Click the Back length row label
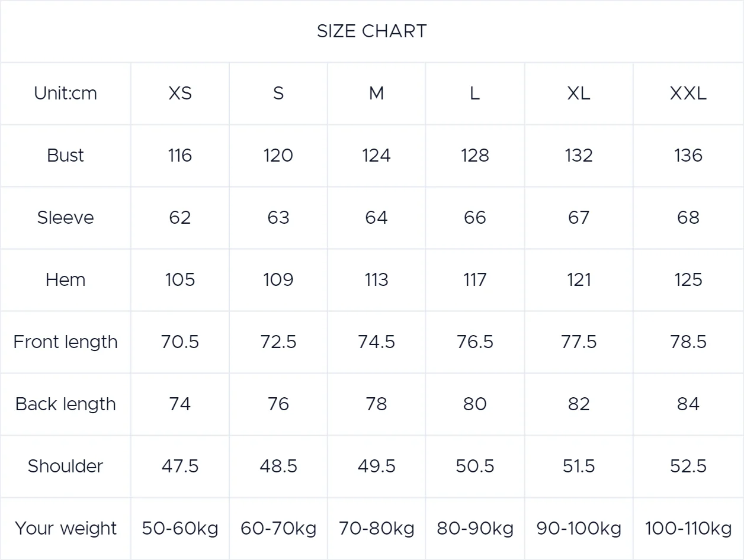Screen dimensions: 744x560 [65, 404]
